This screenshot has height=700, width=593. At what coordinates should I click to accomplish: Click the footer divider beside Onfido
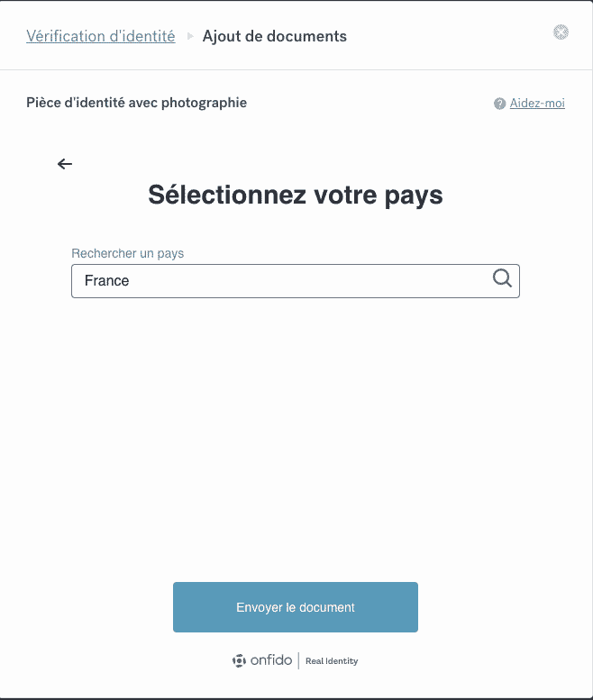pos(298,660)
